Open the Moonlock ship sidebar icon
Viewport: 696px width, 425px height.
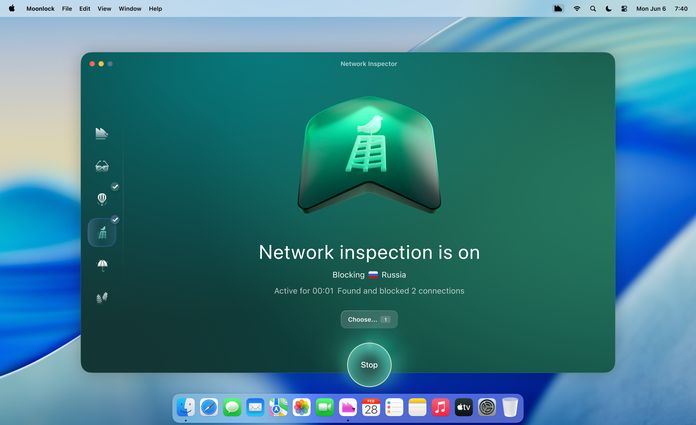pyautogui.click(x=102, y=133)
